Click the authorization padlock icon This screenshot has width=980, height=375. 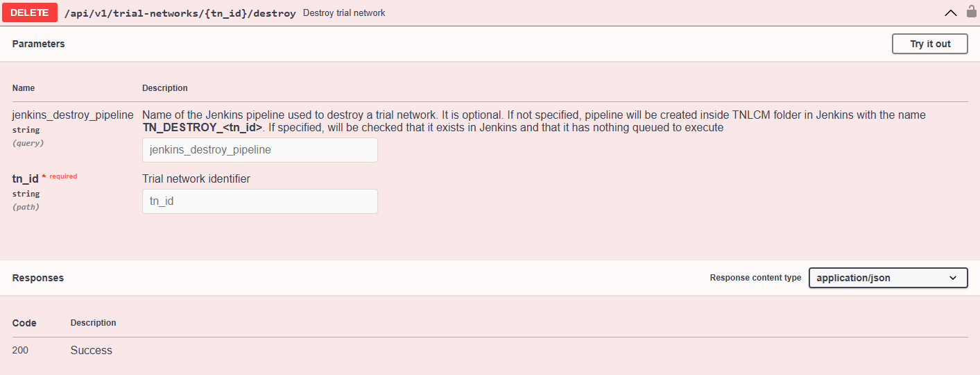click(x=971, y=12)
